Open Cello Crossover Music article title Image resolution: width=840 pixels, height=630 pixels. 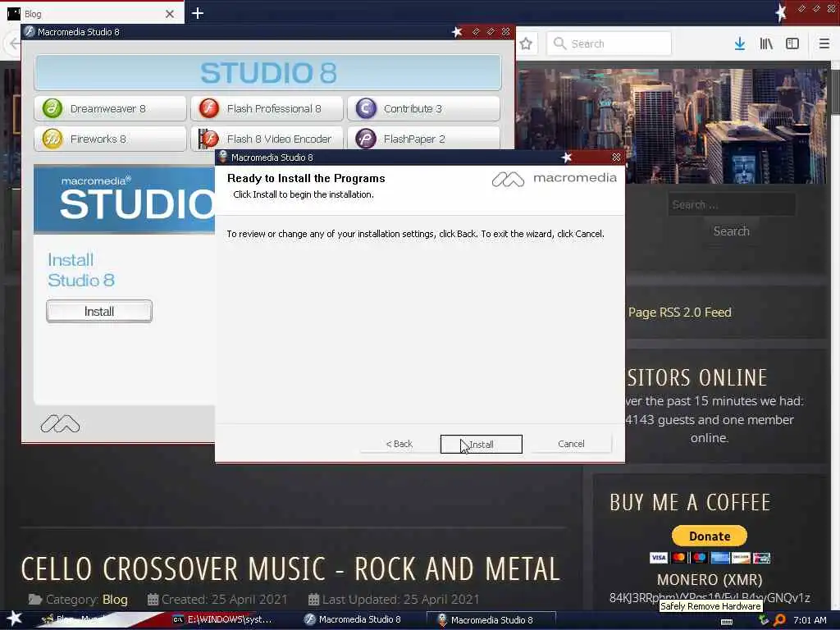tap(290, 569)
